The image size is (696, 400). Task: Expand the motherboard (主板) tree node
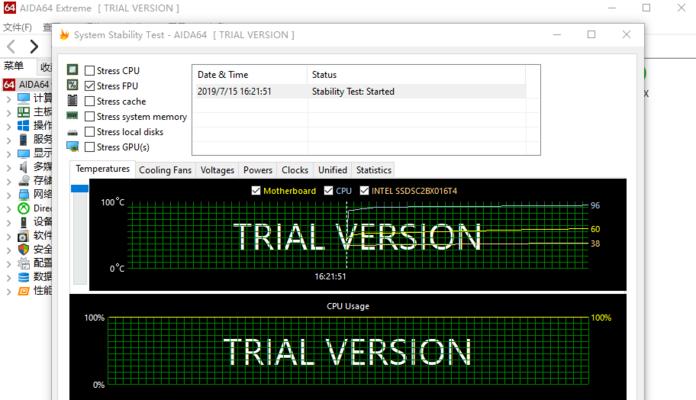(8, 113)
